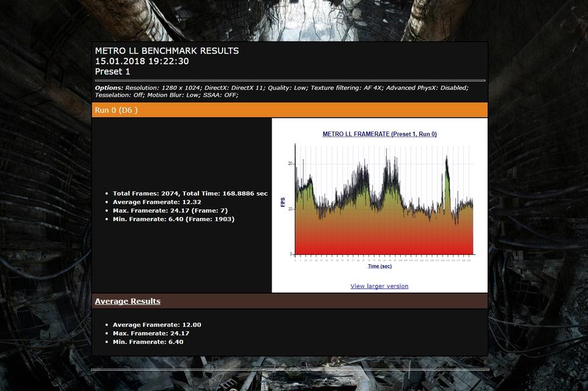This screenshot has width=588, height=391.
Task: Click Min. Framerate: 6.40 under Average Results
Action: pyautogui.click(x=148, y=342)
